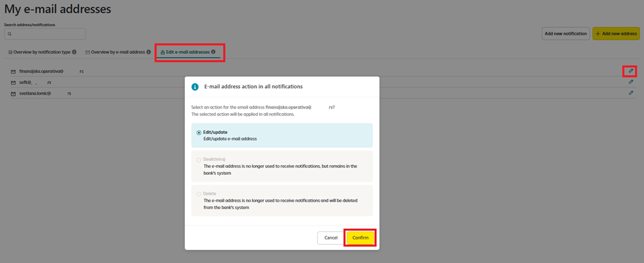Viewport: 644px width, 263px height.
Task: Click the Add new notification button
Action: point(565,34)
